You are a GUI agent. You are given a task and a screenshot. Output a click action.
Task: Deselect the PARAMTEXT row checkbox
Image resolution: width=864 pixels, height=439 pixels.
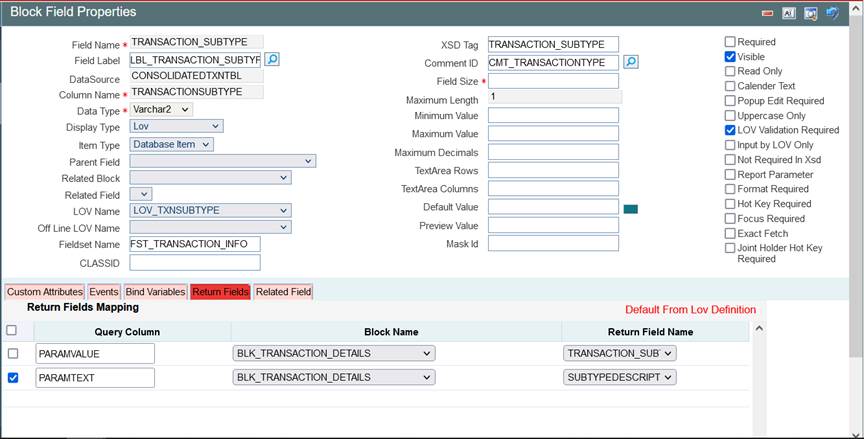tap(13, 377)
